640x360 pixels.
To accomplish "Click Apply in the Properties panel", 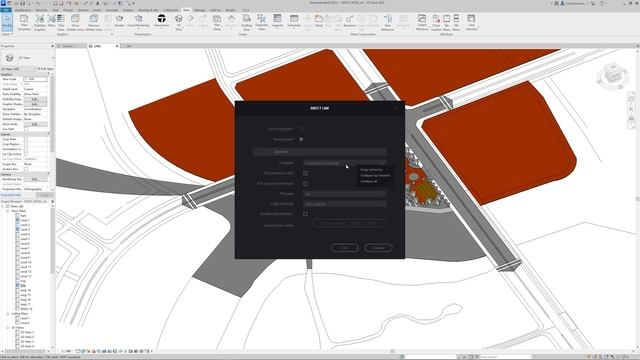I will (x=44, y=195).
